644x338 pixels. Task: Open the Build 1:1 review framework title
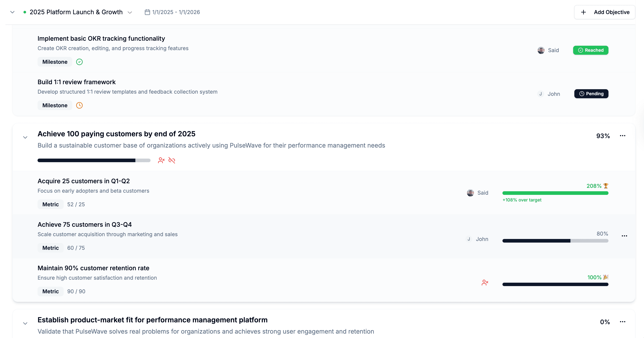point(76,82)
